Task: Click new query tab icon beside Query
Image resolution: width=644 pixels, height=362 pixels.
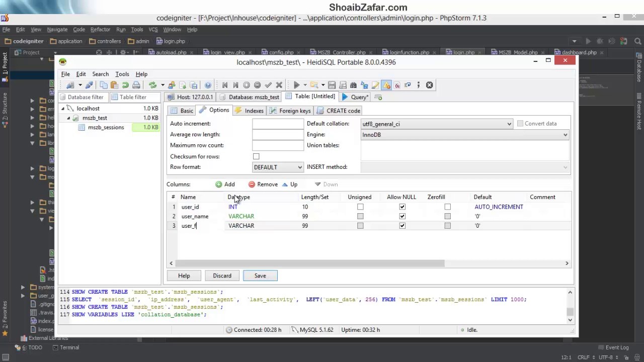Action: [x=378, y=97]
